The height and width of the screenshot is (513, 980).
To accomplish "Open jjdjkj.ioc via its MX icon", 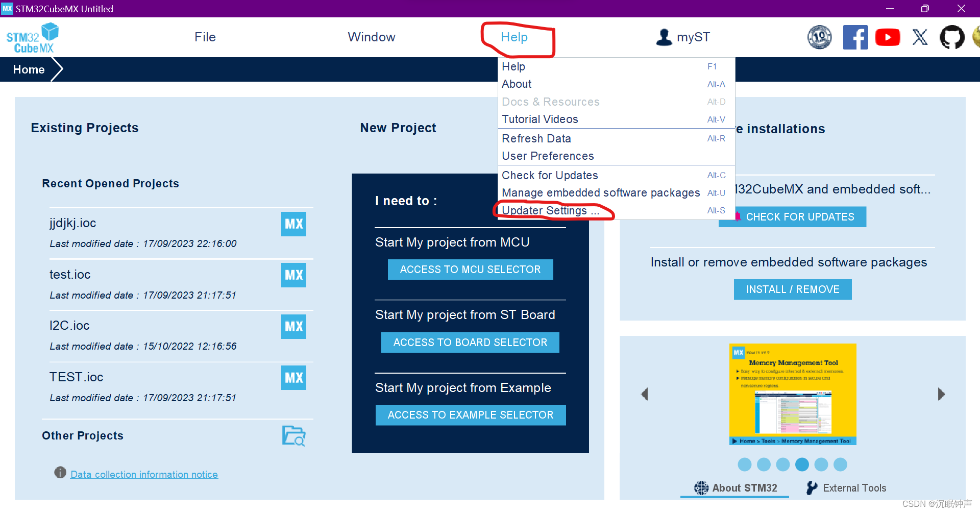I will coord(293,224).
